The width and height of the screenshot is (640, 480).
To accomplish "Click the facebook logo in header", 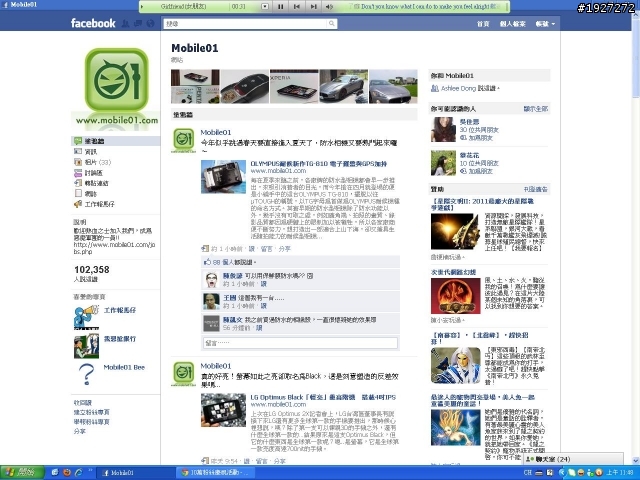I will click(x=93, y=23).
